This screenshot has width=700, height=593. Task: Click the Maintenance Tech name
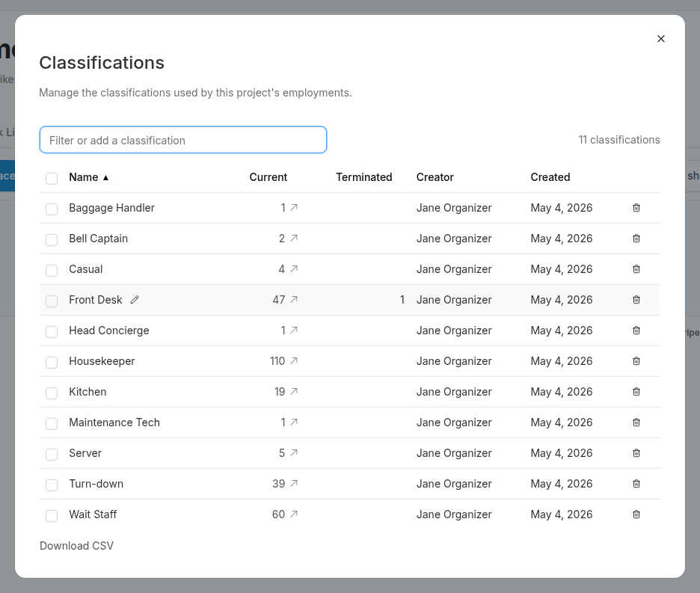[x=114, y=423]
